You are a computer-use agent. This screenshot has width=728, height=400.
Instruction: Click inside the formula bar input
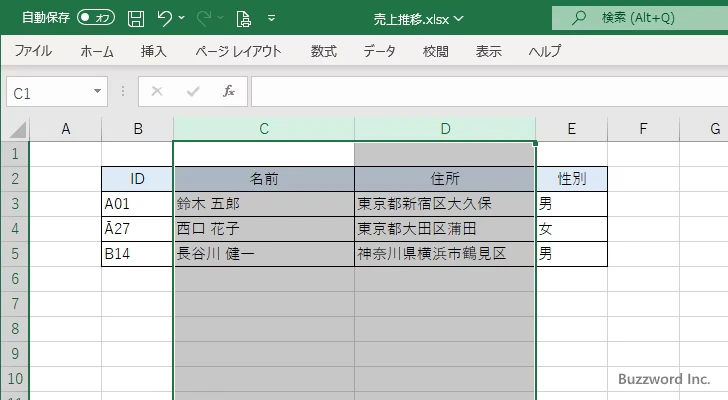click(x=490, y=92)
